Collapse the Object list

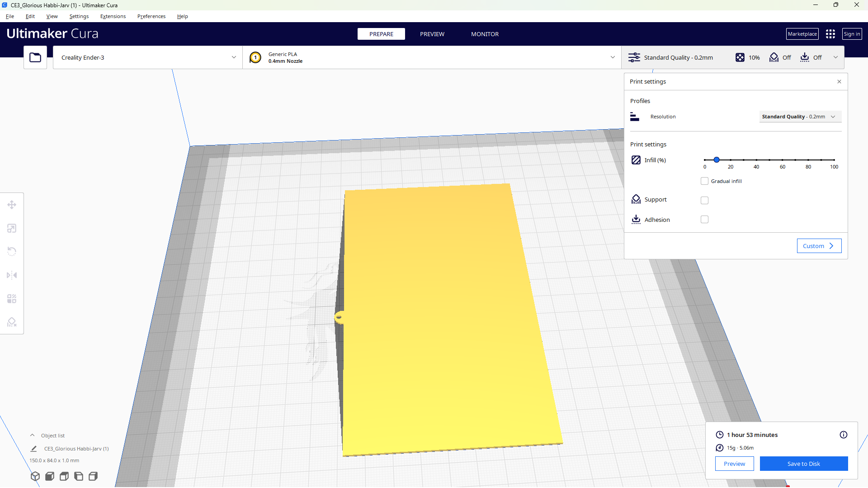33,436
